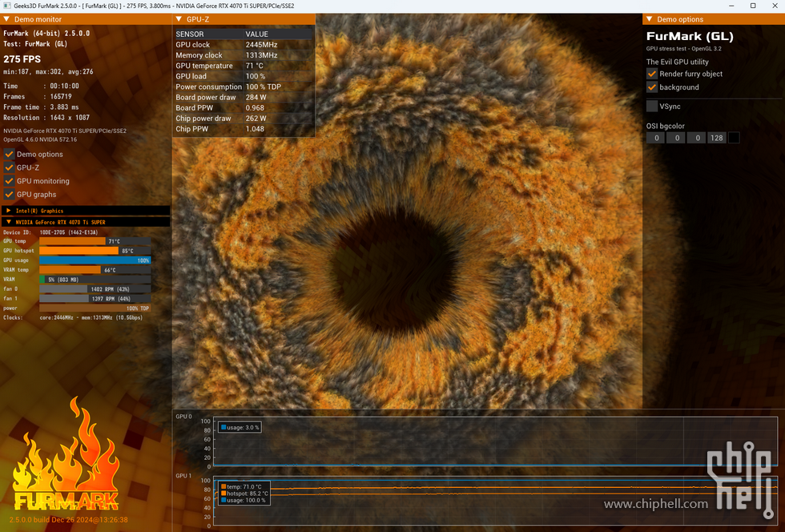The height and width of the screenshot is (532, 785).
Task: Select the Chip power draw row
Action: pyautogui.click(x=244, y=119)
